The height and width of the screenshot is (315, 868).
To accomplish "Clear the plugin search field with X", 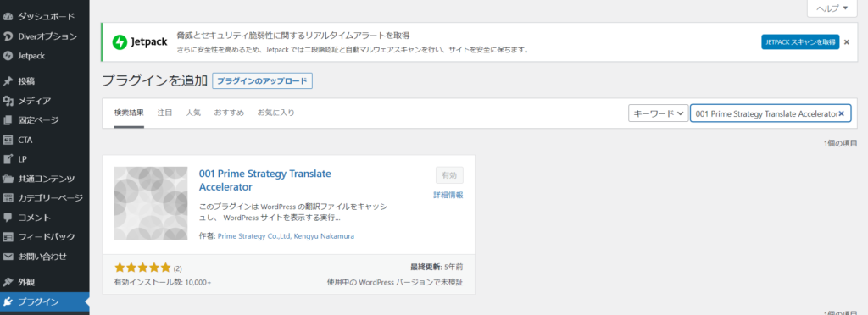I will (x=842, y=113).
